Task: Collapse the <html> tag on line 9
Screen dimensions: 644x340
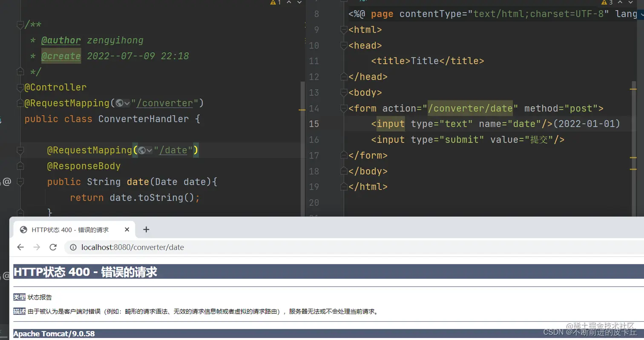Action: tap(344, 30)
